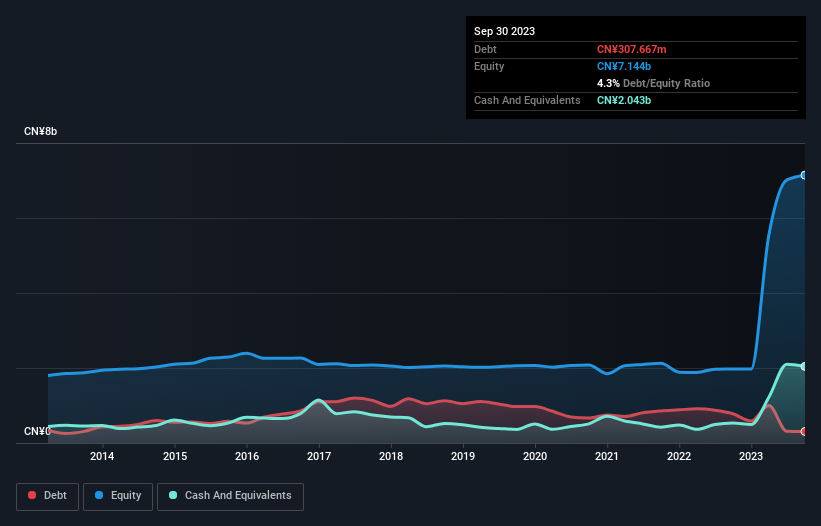Image resolution: width=821 pixels, height=526 pixels.
Task: Select the 2019 x-axis label
Action: [x=463, y=456]
